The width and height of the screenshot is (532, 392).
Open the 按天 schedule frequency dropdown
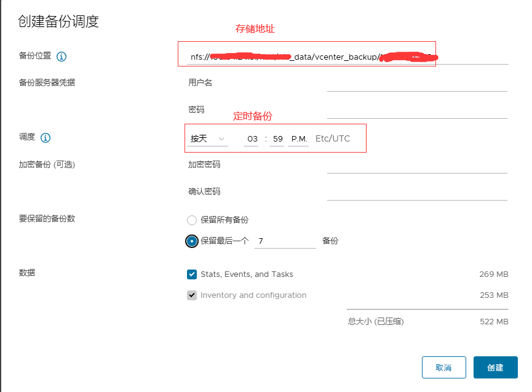click(x=208, y=139)
